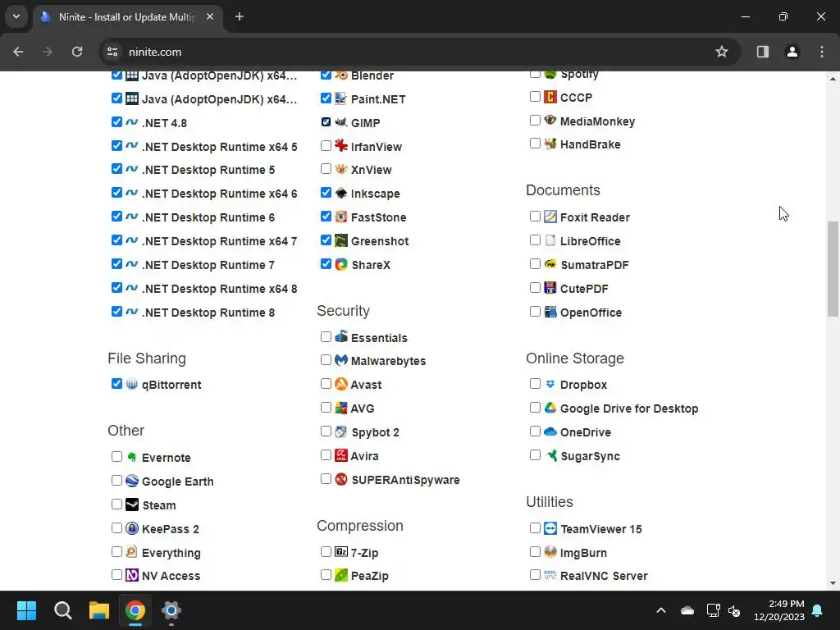The image size is (840, 630).
Task: Click the OneDrive cloud icon in list
Action: tap(550, 431)
